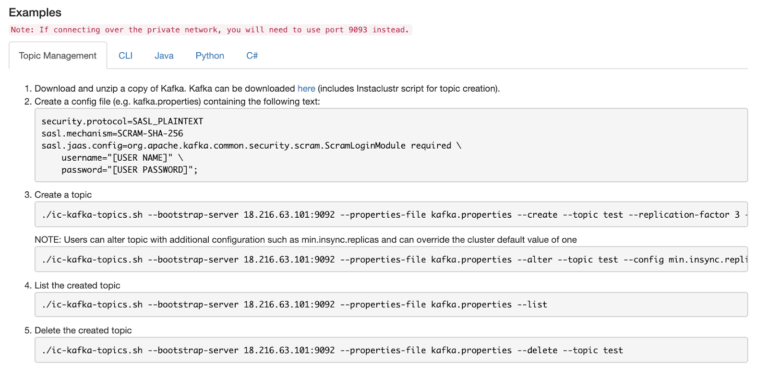Click the security.protocol=SASL_PLAINTEXT line
The height and width of the screenshot is (387, 768).
pyautogui.click(x=122, y=121)
